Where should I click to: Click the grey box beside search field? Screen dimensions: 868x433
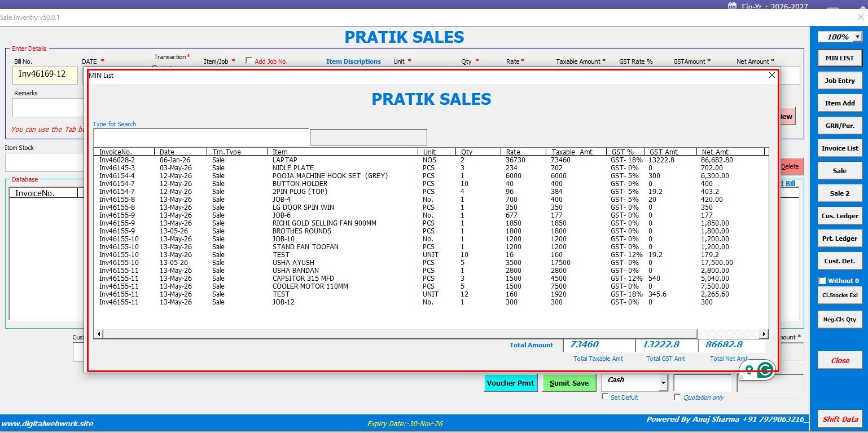[x=369, y=137]
